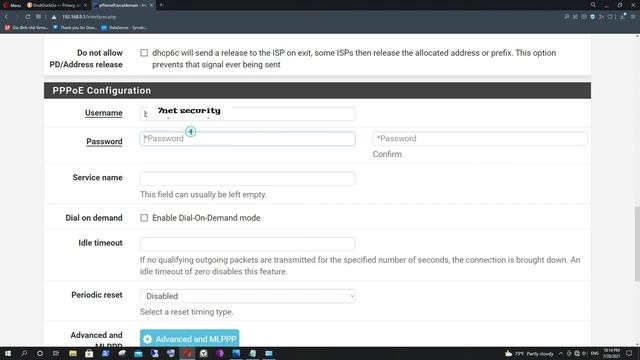Click the ENG language indicator
Image resolution: width=640 pixels, height=360 pixels.
[595, 353]
